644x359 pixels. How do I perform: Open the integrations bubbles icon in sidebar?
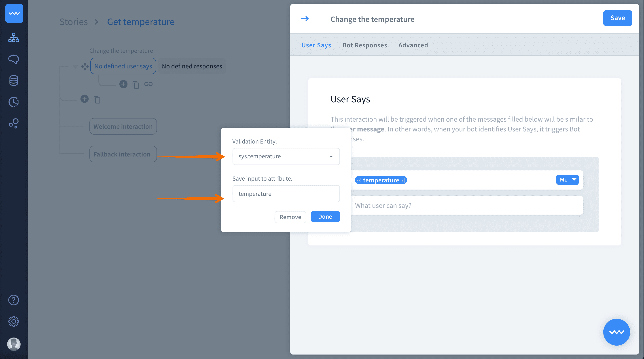(13, 123)
